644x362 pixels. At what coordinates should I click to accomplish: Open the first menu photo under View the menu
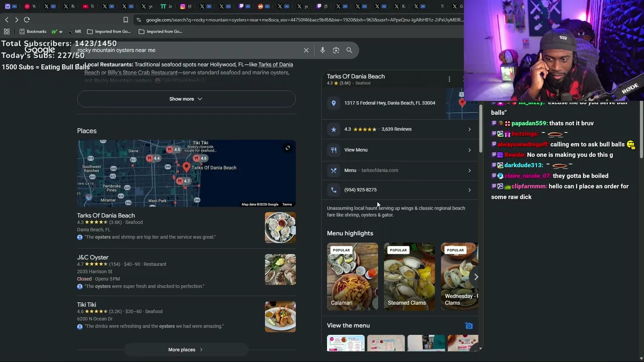(x=346, y=343)
